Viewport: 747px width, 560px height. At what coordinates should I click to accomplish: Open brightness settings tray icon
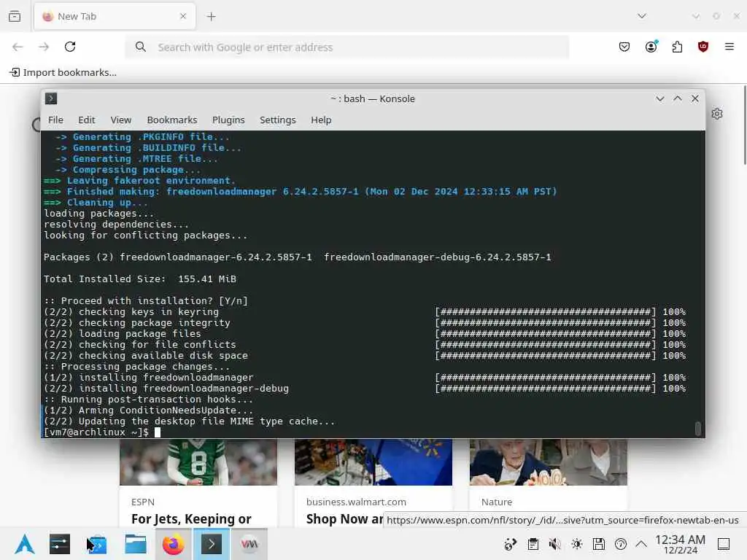click(577, 544)
